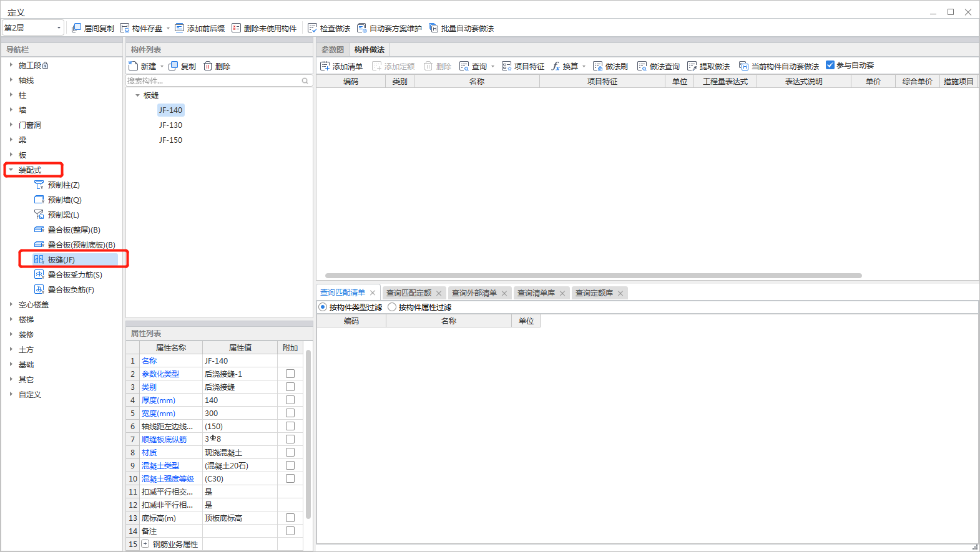The height and width of the screenshot is (552, 980).
Task: Click the 添加清单 icon
Action: (325, 66)
